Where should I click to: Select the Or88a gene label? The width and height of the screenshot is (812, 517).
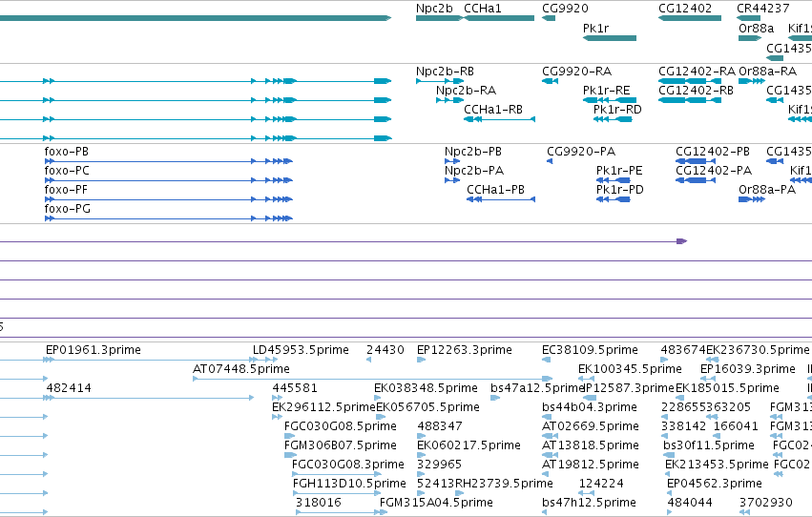coord(756,28)
